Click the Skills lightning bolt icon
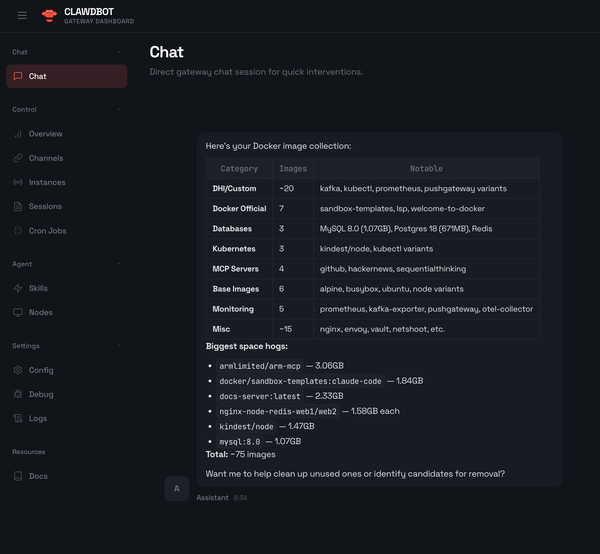Viewport: 600px width, 554px height. pos(18,288)
